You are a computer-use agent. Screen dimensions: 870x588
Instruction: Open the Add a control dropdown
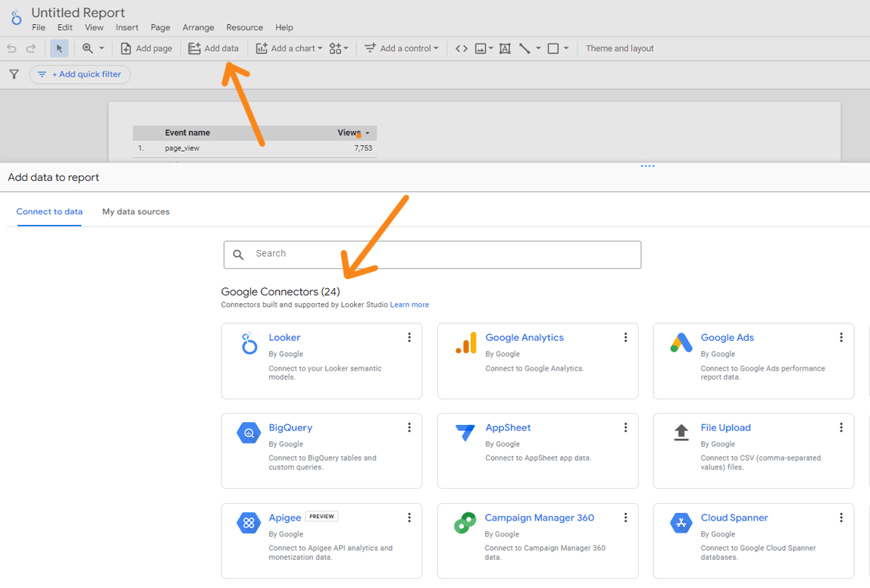coord(401,48)
